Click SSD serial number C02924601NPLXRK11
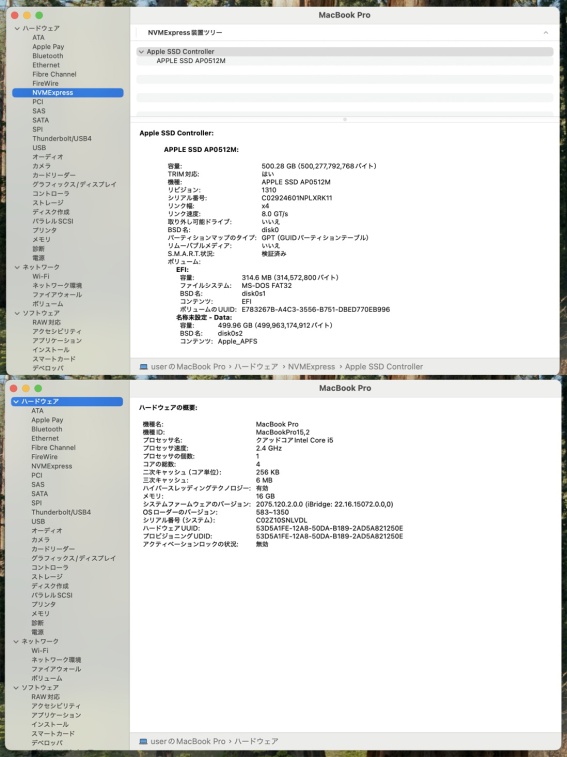This screenshot has height=757, width=567. (x=297, y=198)
